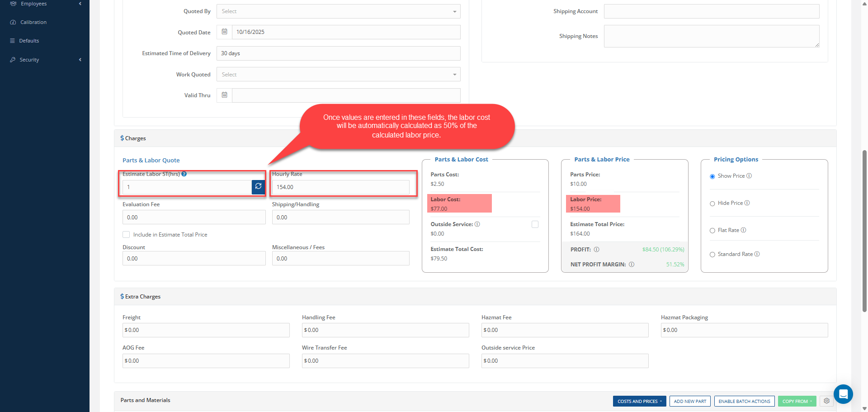Expand the Work Quoted select box
The width and height of the screenshot is (868, 412).
pyautogui.click(x=338, y=75)
